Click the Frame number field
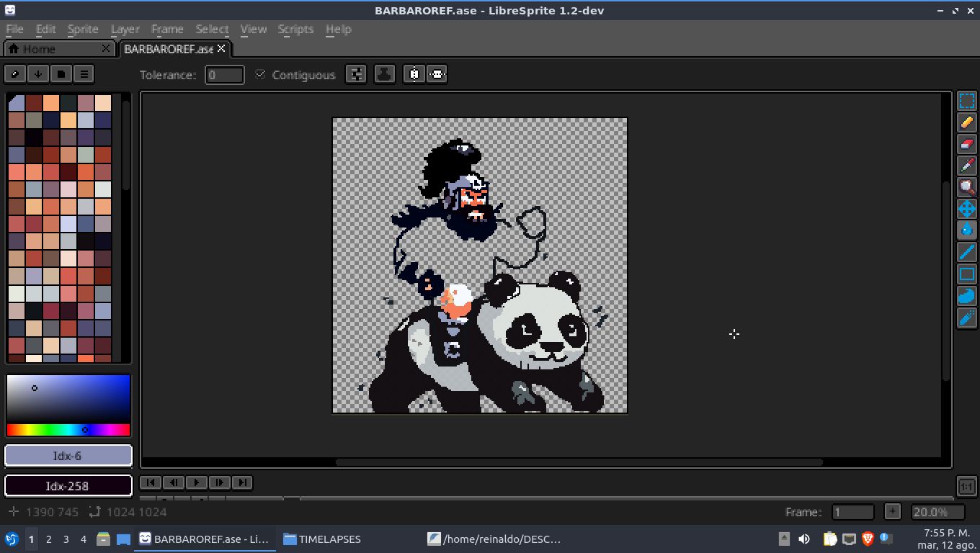This screenshot has height=553, width=980. coord(852,512)
